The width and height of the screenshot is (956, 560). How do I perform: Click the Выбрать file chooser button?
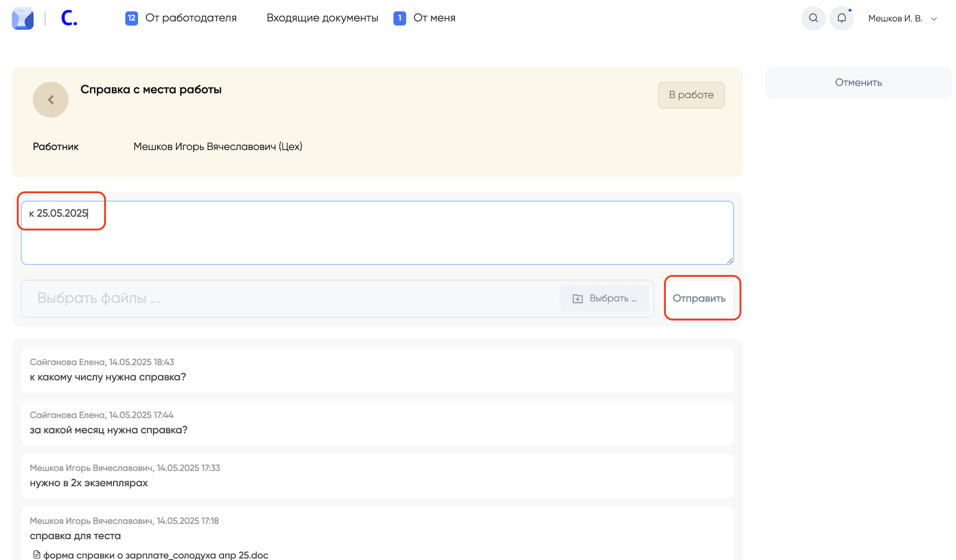click(x=604, y=299)
